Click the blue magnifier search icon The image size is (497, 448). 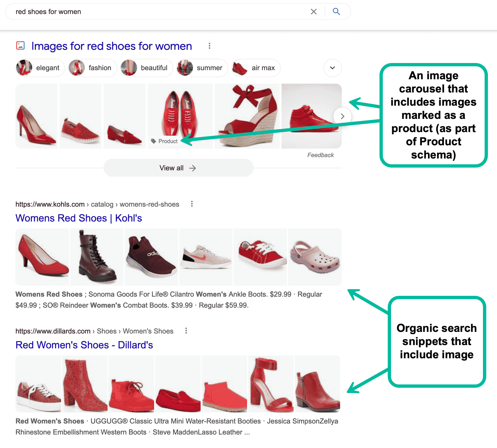click(x=336, y=11)
